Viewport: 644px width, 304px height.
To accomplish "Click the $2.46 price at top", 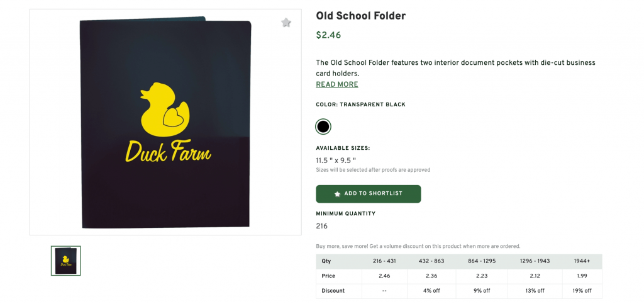I will coord(328,35).
